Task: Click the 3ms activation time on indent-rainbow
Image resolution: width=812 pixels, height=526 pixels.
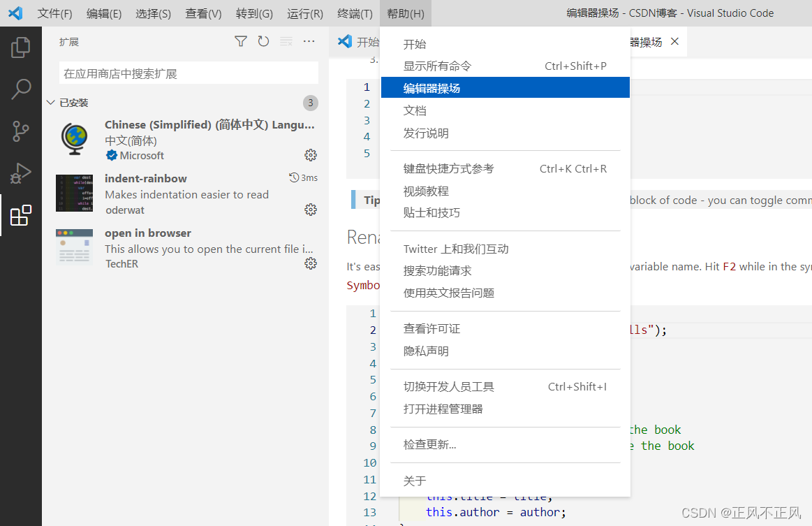Action: point(304,177)
